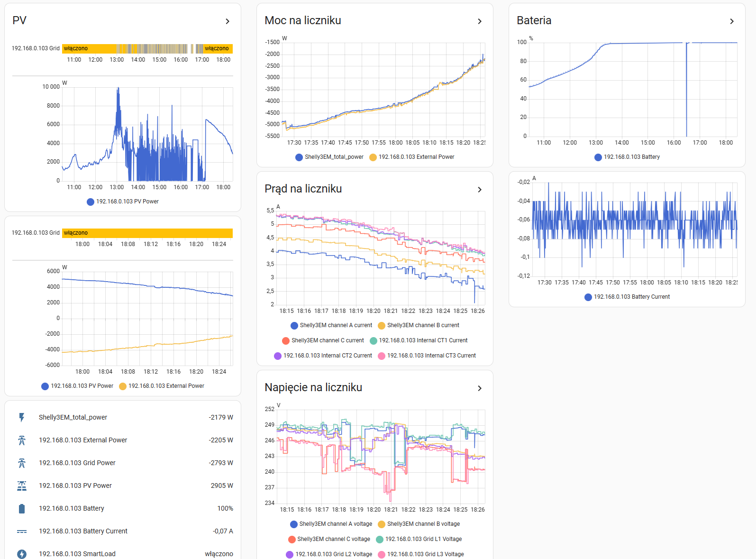Viewport: 756px width, 559px height.
Task: Hide the Internal CT3 Current series
Action: (427, 356)
